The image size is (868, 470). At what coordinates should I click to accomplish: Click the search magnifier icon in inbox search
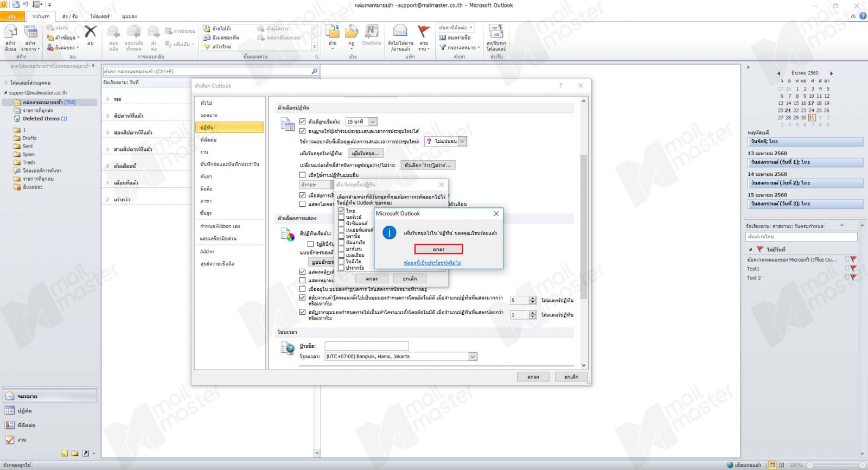click(x=314, y=71)
